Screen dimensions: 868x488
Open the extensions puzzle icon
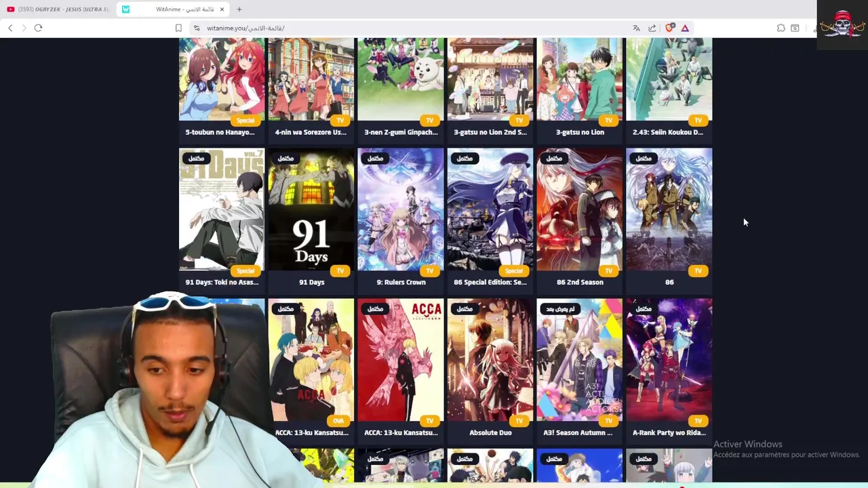click(781, 28)
